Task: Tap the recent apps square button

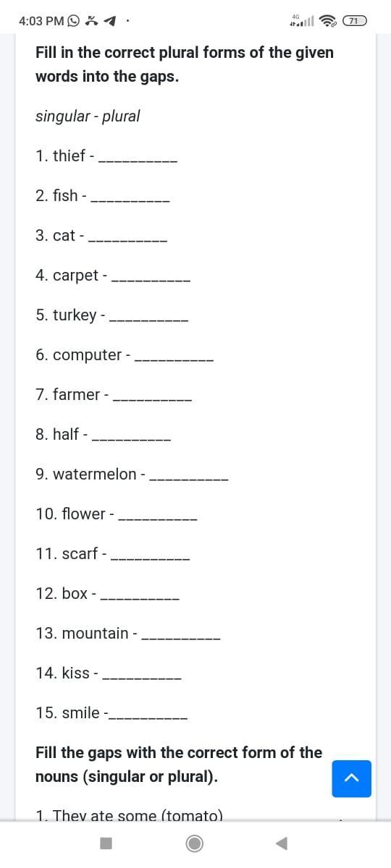Action: pos(106,843)
